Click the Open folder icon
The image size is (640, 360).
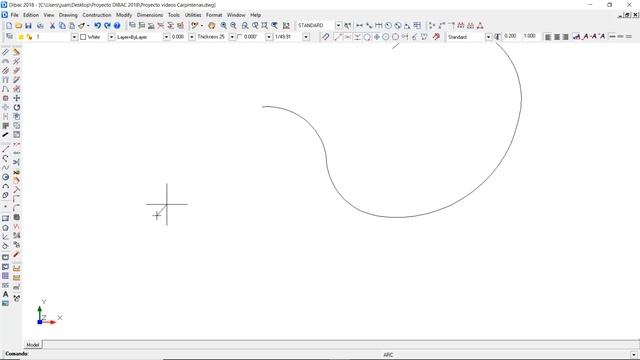pyautogui.click(x=18, y=25)
